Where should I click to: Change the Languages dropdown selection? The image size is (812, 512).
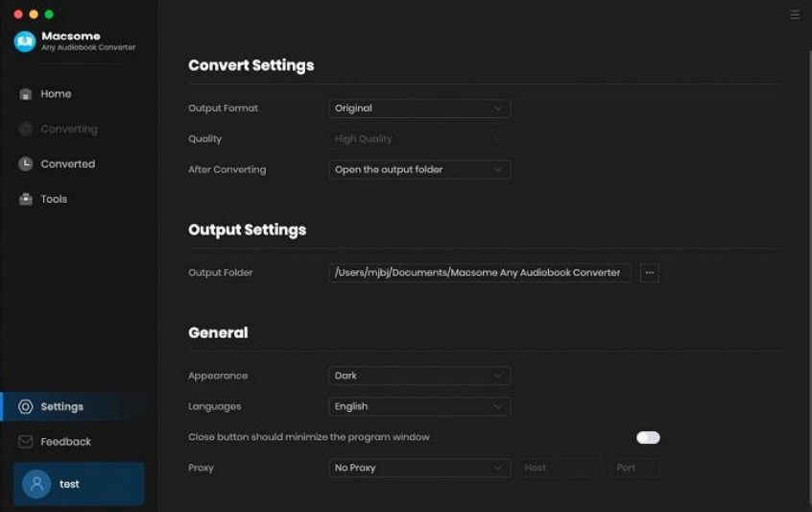[418, 406]
